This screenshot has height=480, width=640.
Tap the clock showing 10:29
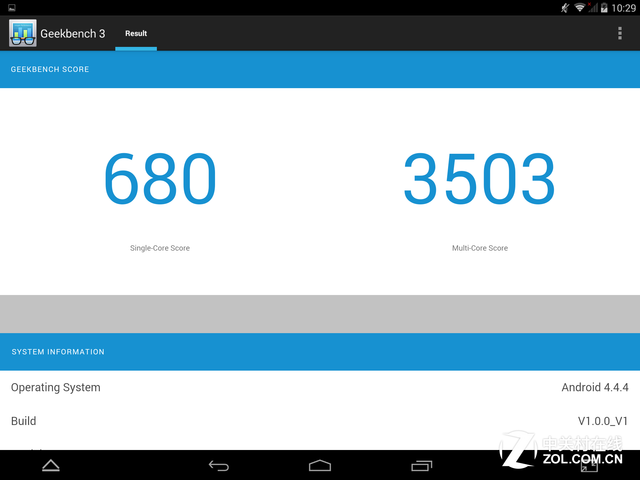623,8
